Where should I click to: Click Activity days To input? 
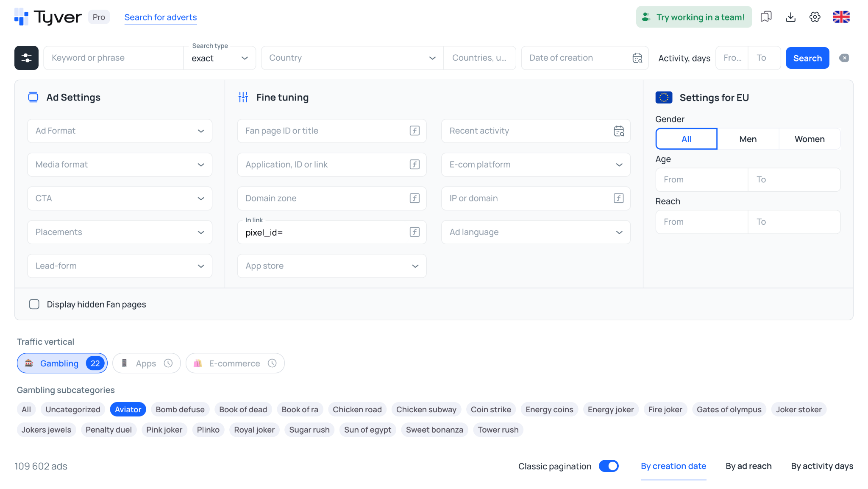[x=764, y=58]
